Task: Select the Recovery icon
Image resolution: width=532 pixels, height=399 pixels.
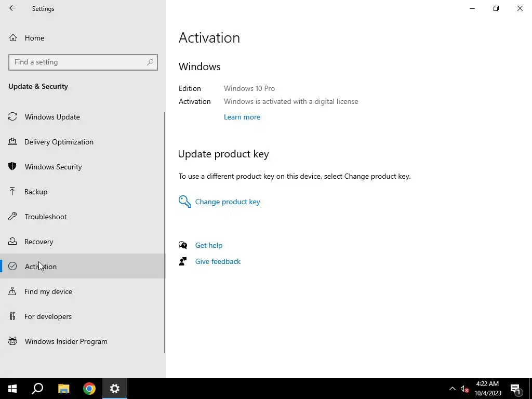Action: pyautogui.click(x=12, y=241)
